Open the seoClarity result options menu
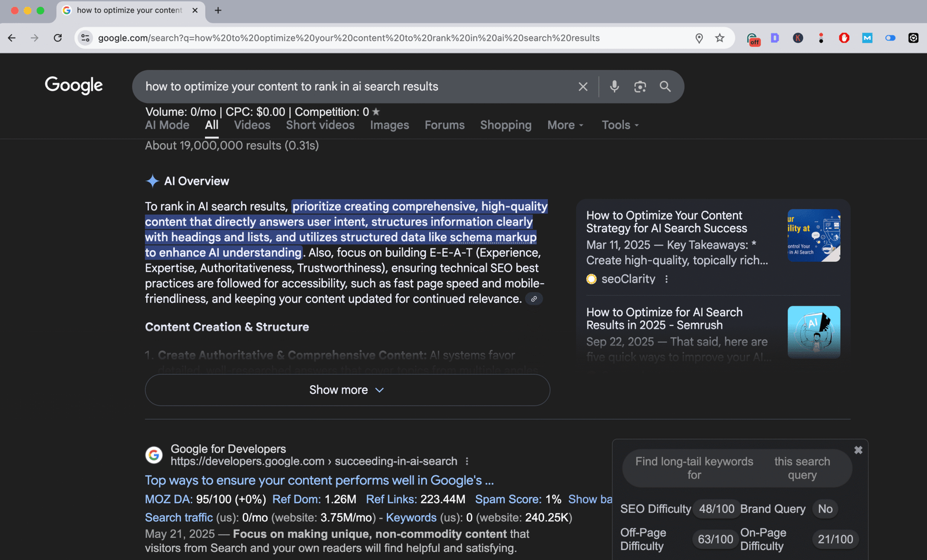The image size is (927, 560). (666, 279)
